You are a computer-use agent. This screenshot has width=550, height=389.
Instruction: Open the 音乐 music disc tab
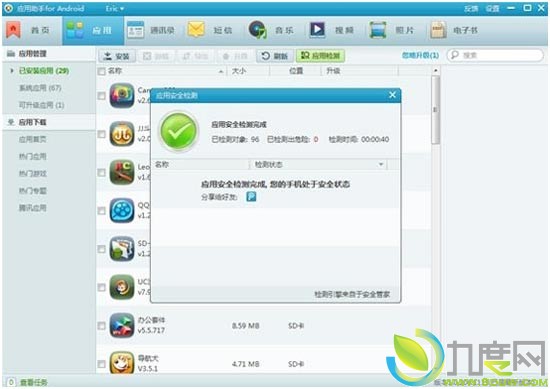(x=270, y=31)
